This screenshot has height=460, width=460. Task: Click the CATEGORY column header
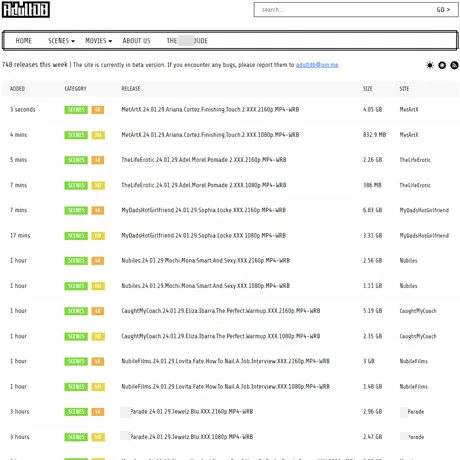click(x=75, y=89)
